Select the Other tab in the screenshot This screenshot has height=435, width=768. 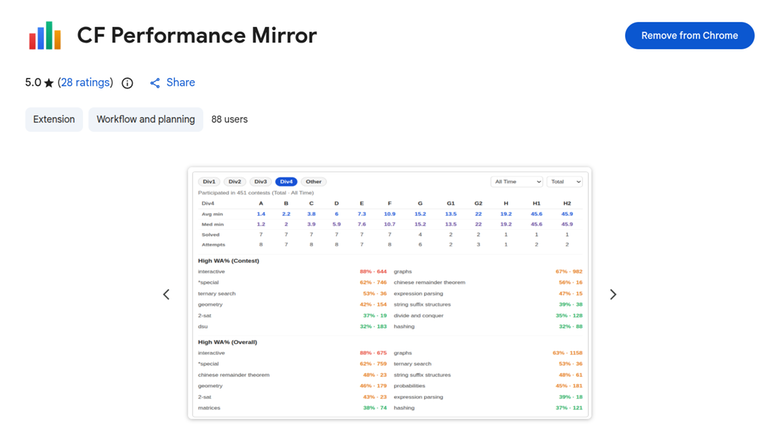[313, 182]
